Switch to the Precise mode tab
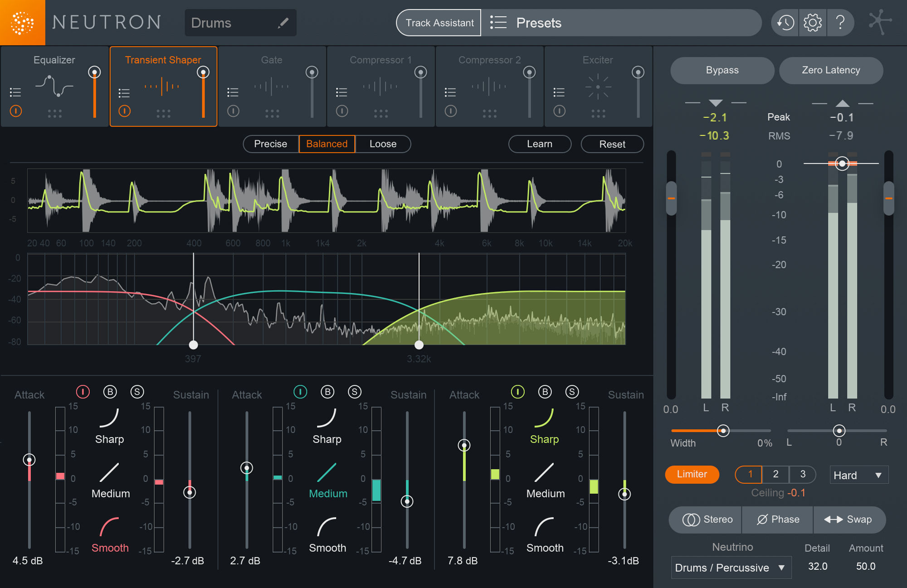The width and height of the screenshot is (907, 588). click(271, 144)
